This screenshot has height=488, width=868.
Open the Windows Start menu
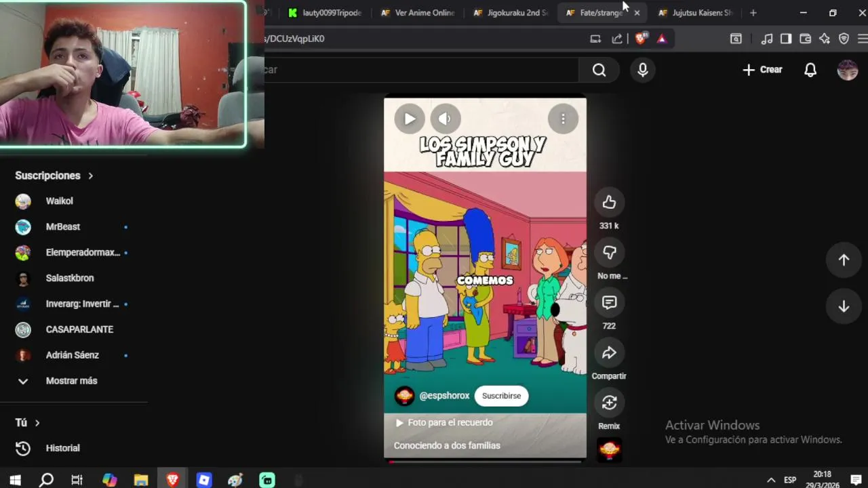click(15, 480)
